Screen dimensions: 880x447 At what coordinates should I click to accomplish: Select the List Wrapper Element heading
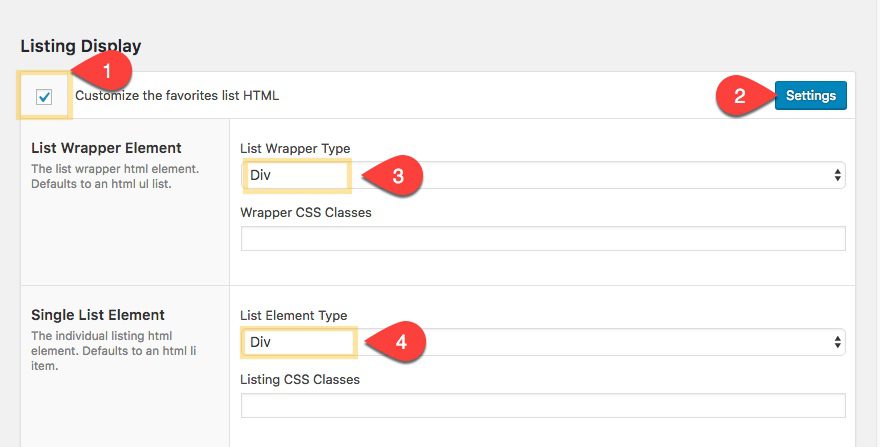pos(106,148)
